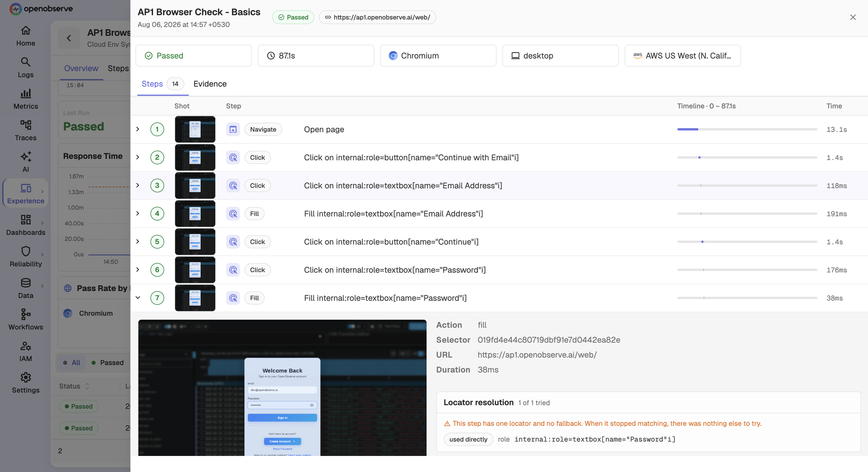The width and height of the screenshot is (868, 472).
Task: Select the All status filter
Action: click(71, 363)
